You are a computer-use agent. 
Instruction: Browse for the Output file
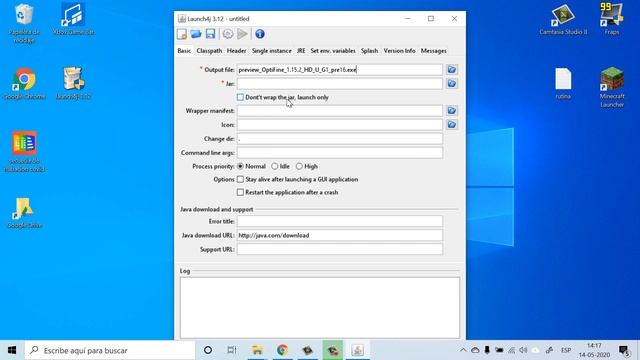[x=451, y=70]
